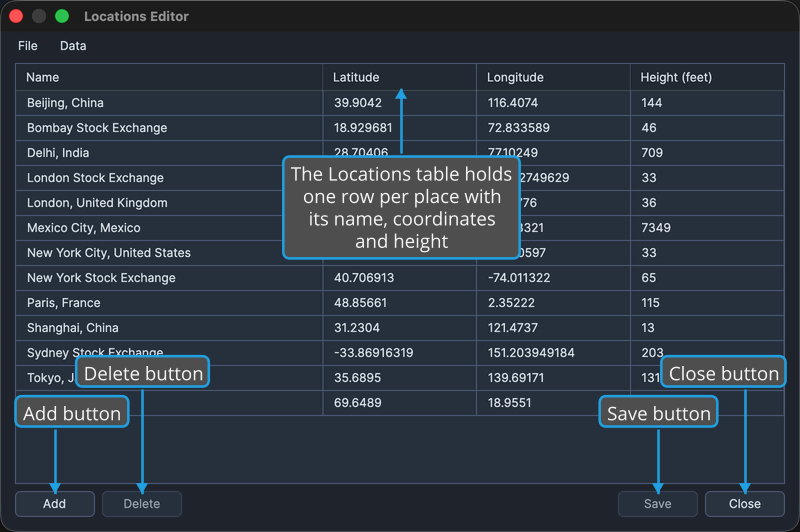Select New York City, United States cell
Image resolution: width=800 pixels, height=532 pixels.
(x=169, y=253)
